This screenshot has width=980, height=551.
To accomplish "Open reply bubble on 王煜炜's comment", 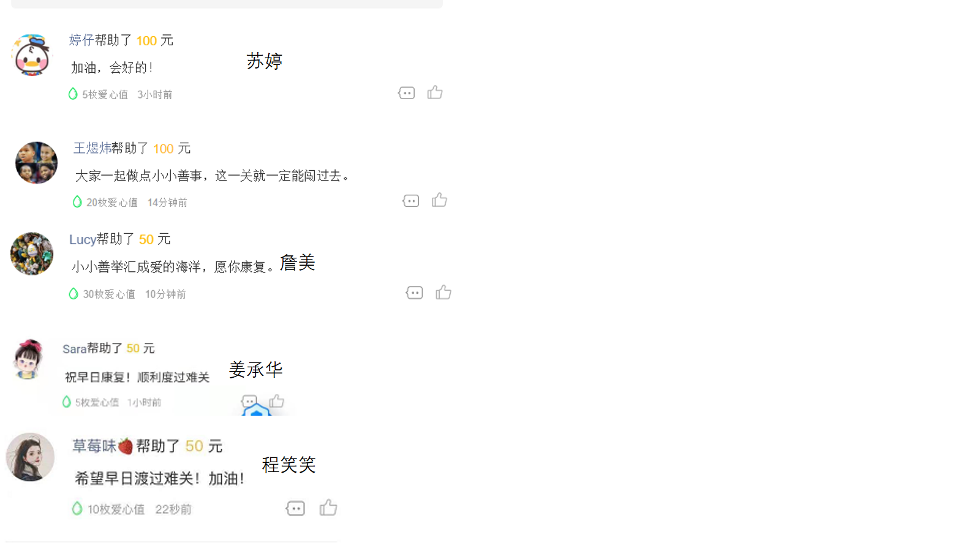I will [x=410, y=201].
